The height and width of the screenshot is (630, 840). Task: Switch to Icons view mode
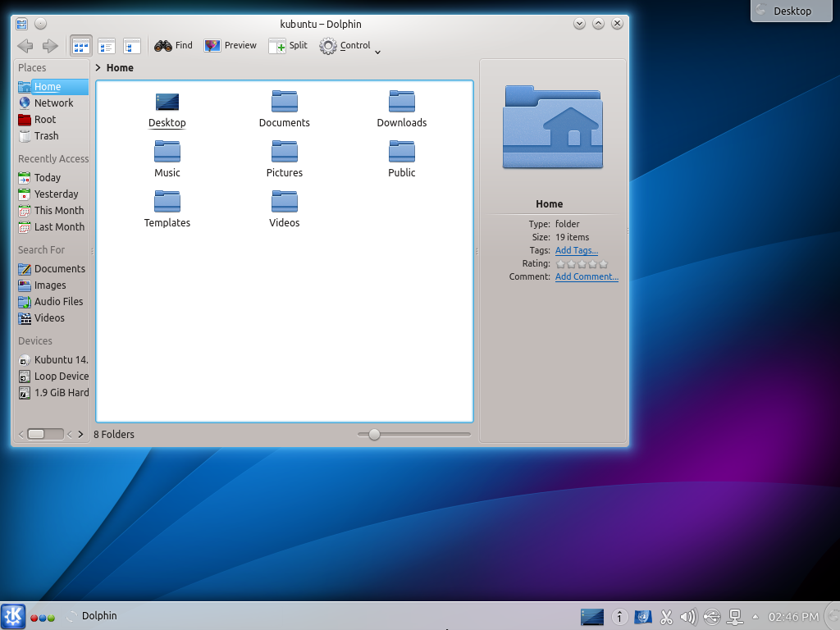(x=81, y=46)
